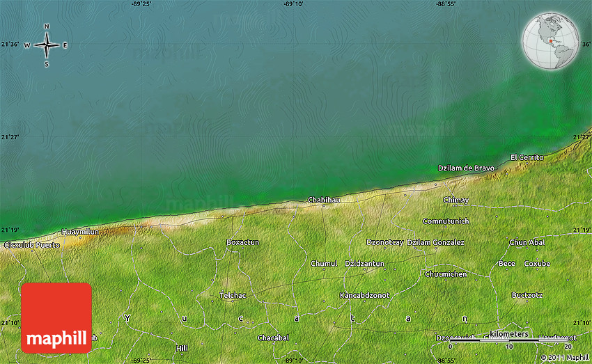
Task: Click the compass rose icon
Action: pyautogui.click(x=47, y=46)
